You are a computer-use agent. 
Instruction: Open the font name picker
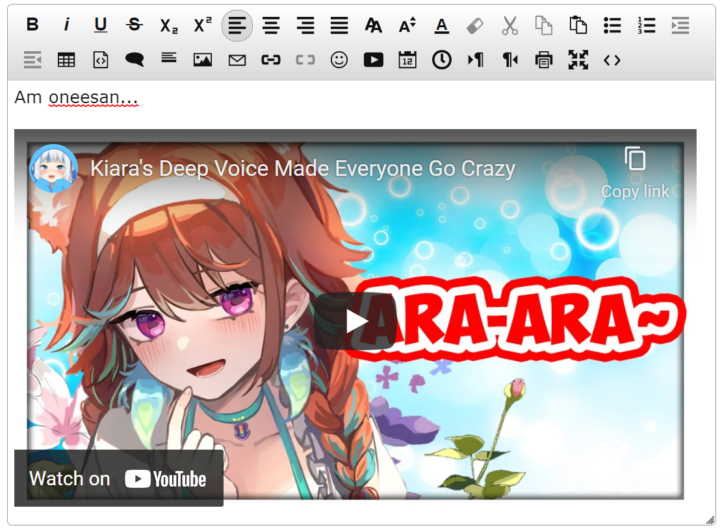[x=373, y=25]
